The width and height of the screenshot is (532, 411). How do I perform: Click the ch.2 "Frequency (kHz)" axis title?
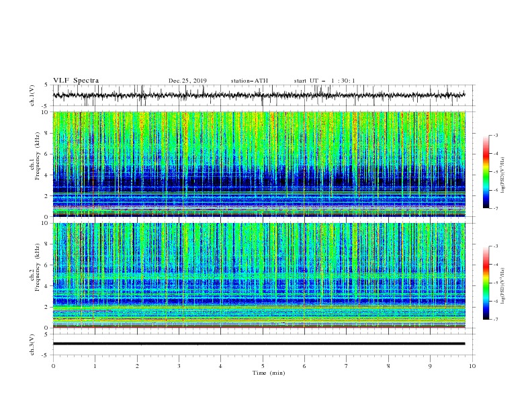click(x=38, y=267)
